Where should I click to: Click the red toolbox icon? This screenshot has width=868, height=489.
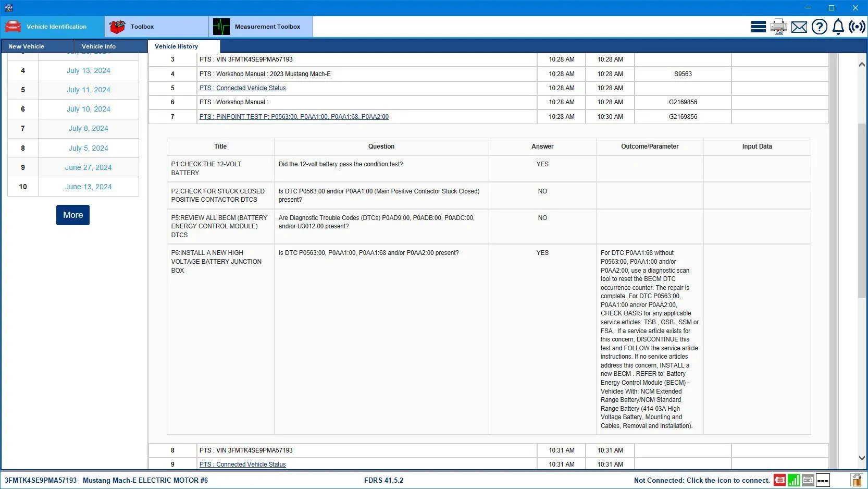click(117, 27)
